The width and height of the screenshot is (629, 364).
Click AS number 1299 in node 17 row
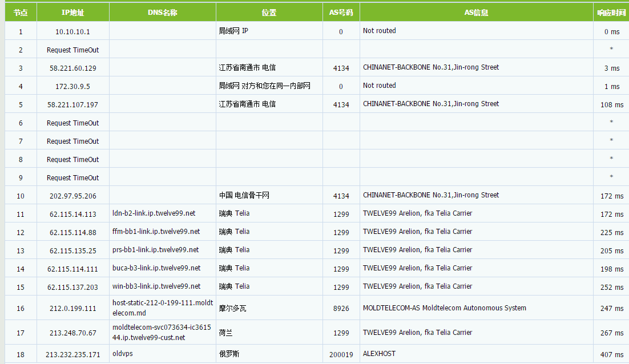(x=341, y=333)
